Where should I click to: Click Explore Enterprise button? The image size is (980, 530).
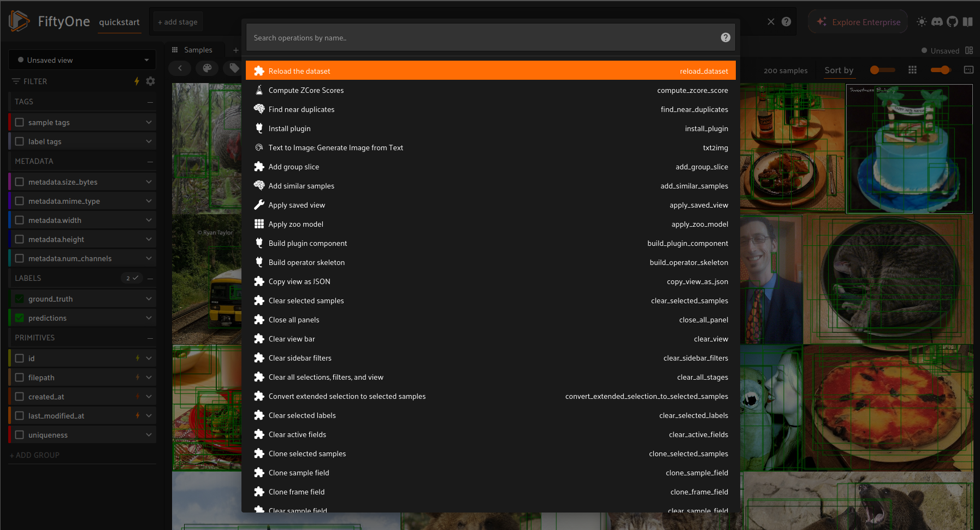coord(858,22)
